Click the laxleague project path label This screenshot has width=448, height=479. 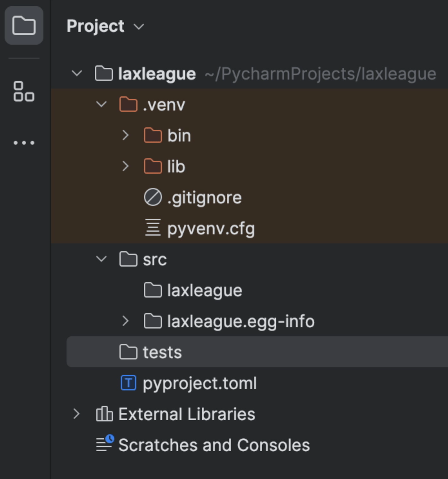tap(320, 73)
